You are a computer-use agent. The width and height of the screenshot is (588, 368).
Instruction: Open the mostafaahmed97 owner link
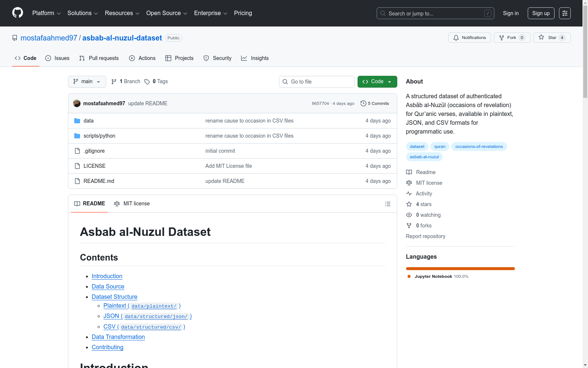point(49,38)
